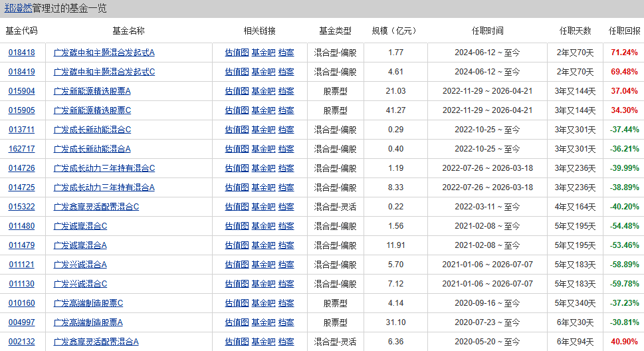Open fund code 015904 link
This screenshot has height=351, width=644.
point(22,91)
